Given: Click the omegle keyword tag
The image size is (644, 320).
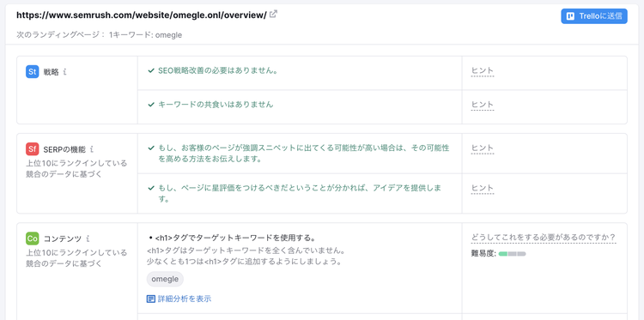Looking at the screenshot, I should (165, 279).
